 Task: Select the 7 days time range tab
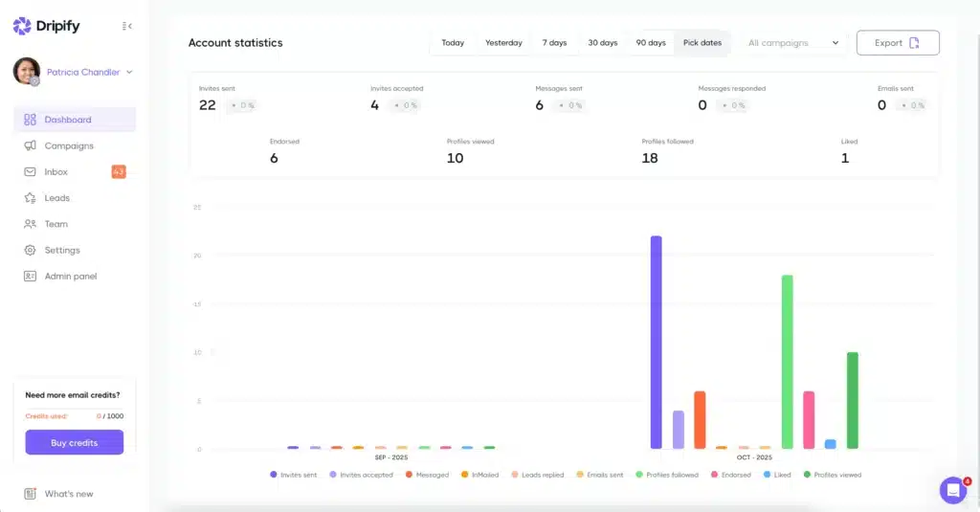[x=554, y=43]
